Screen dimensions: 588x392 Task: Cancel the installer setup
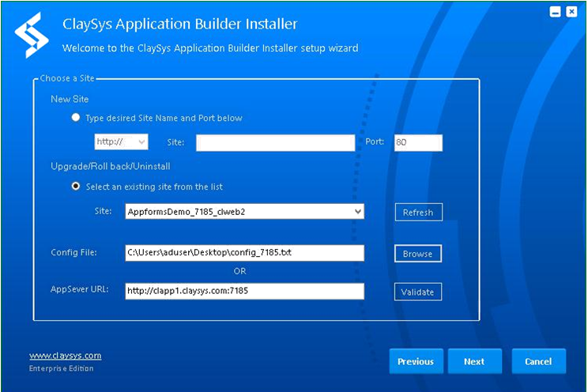point(538,361)
